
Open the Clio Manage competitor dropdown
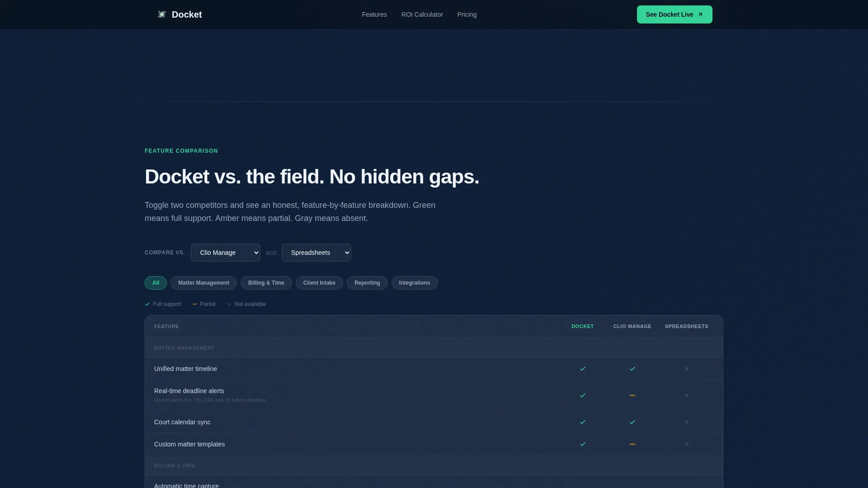pyautogui.click(x=226, y=253)
